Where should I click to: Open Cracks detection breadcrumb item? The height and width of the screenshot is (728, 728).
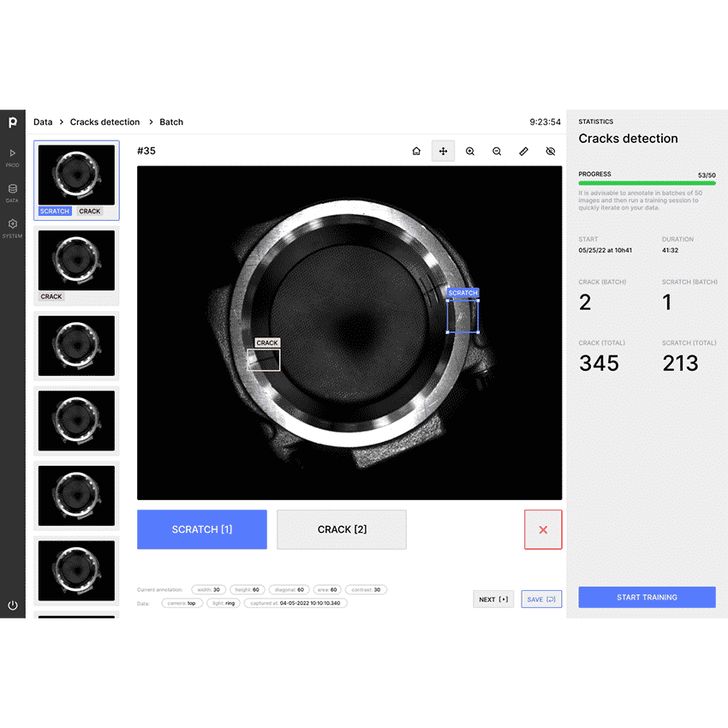104,122
